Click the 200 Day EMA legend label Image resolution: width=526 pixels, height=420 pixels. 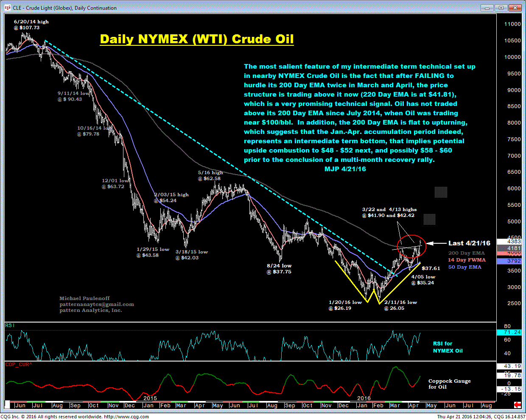pyautogui.click(x=467, y=253)
